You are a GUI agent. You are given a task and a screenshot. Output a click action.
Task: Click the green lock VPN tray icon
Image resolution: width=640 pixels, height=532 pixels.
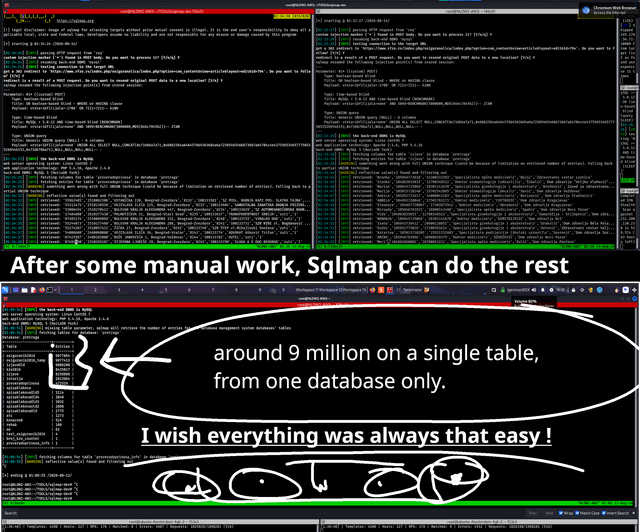(x=502, y=290)
